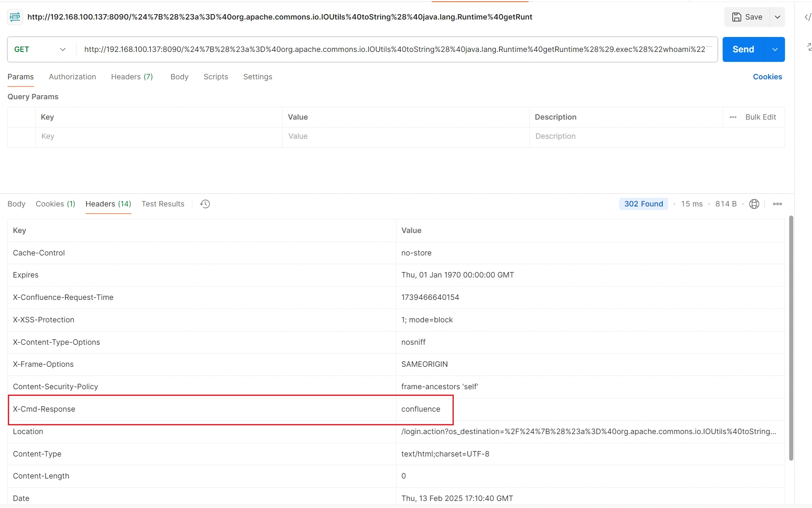Switch to response Body tab

pyautogui.click(x=16, y=204)
